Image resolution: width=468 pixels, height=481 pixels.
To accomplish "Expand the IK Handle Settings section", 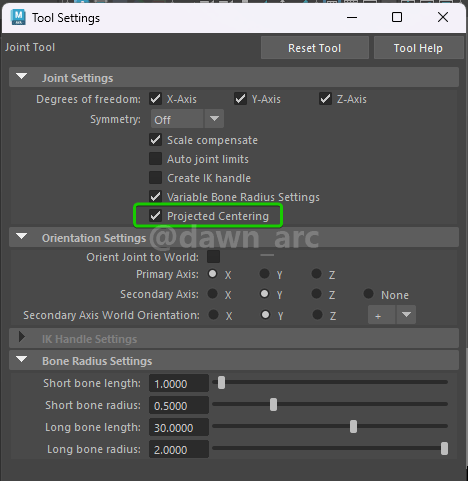I will [22, 337].
